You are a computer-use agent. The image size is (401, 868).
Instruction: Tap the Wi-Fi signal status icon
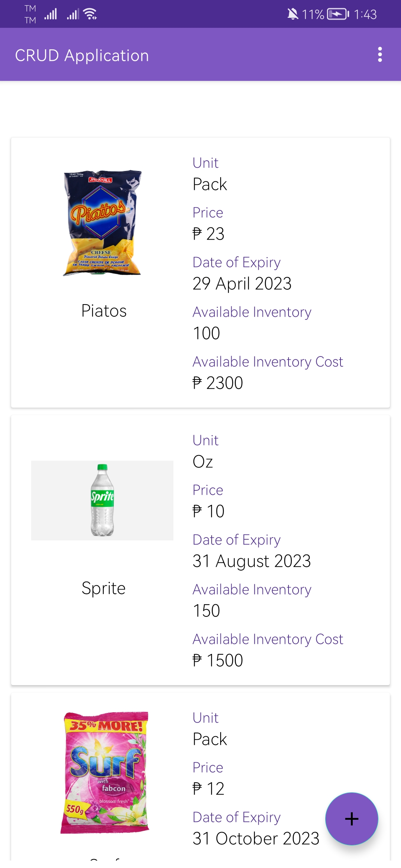pyautogui.click(x=90, y=14)
